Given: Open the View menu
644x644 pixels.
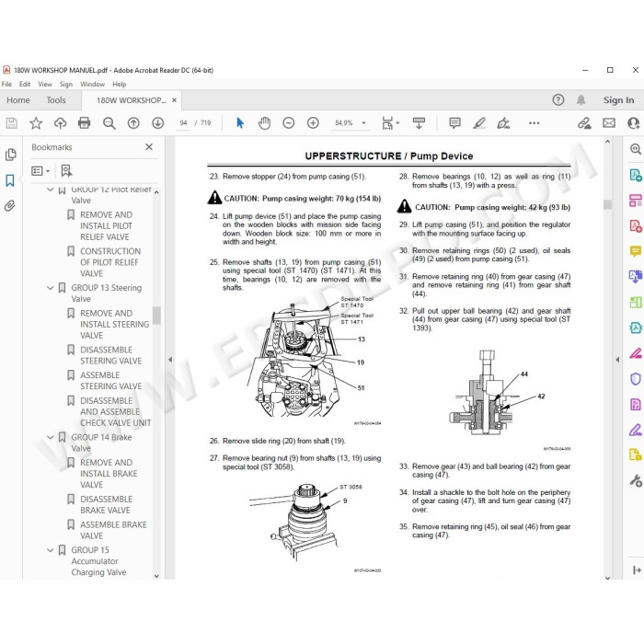Looking at the screenshot, I should click(45, 85).
